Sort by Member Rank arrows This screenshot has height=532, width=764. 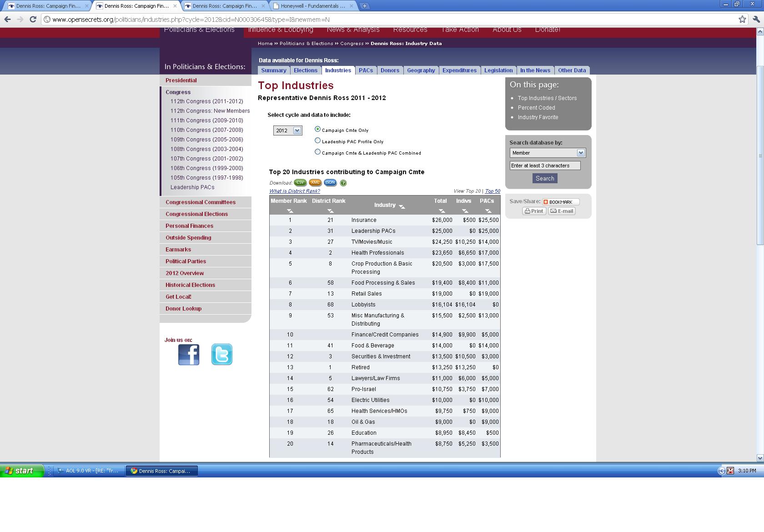click(x=290, y=211)
